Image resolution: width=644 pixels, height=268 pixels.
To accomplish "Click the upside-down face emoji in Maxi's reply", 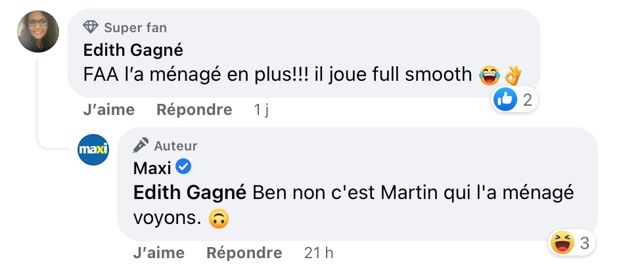I will click(x=215, y=219).
